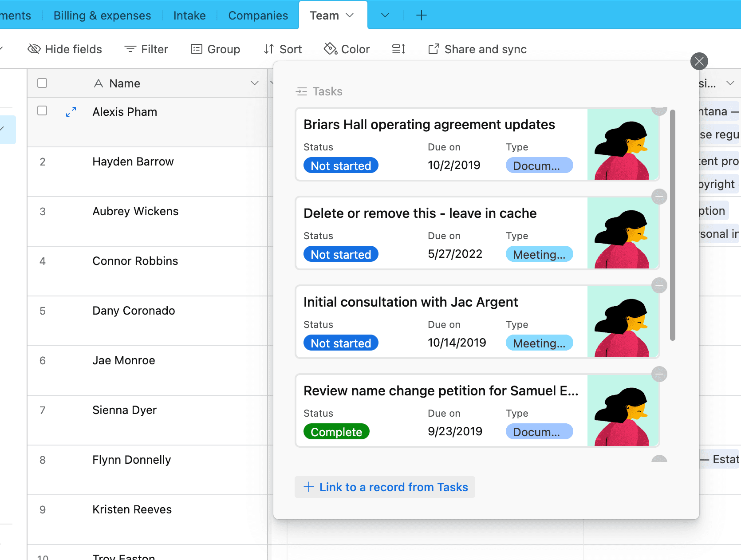The width and height of the screenshot is (741, 560).
Task: Select the Hayden Barrow name cell
Action: pos(147,172)
